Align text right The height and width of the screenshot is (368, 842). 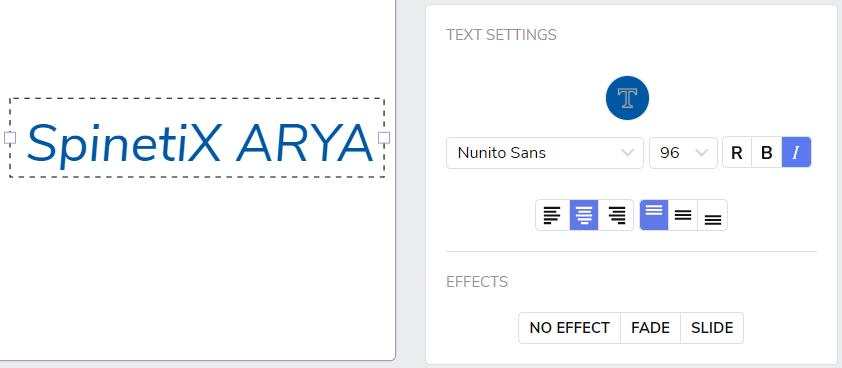[616, 215]
